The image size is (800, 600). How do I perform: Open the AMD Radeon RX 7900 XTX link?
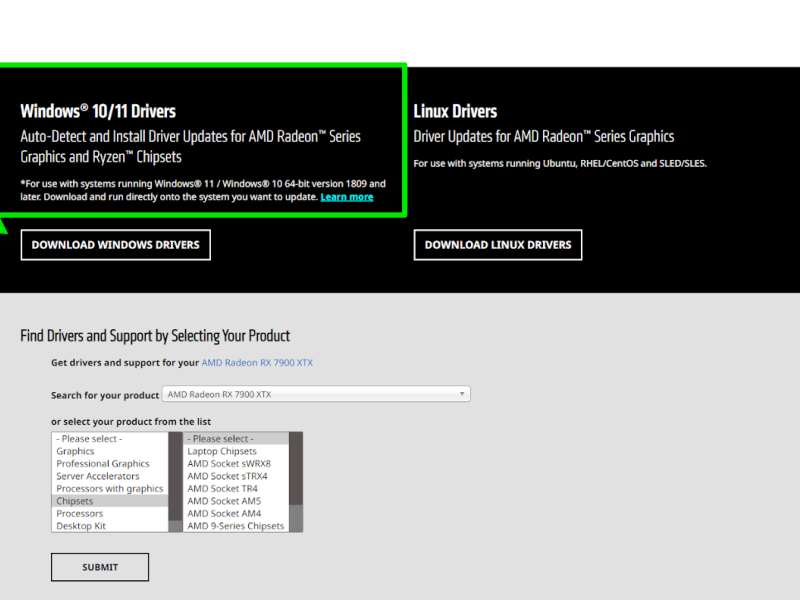pyautogui.click(x=257, y=363)
